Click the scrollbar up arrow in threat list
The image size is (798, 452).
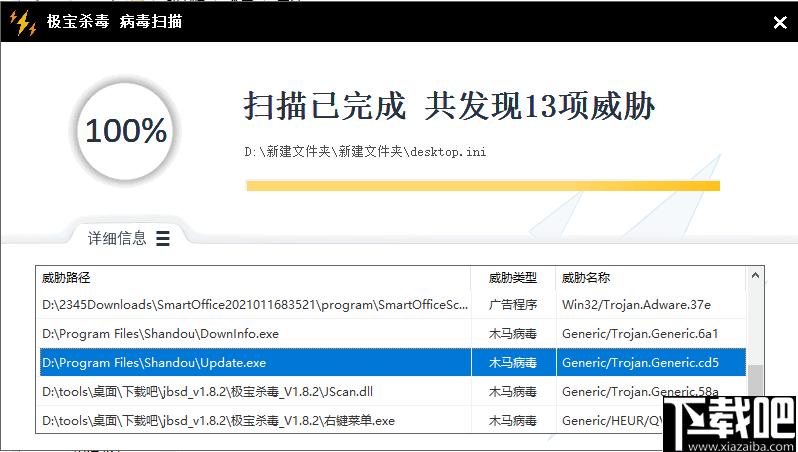[755, 276]
